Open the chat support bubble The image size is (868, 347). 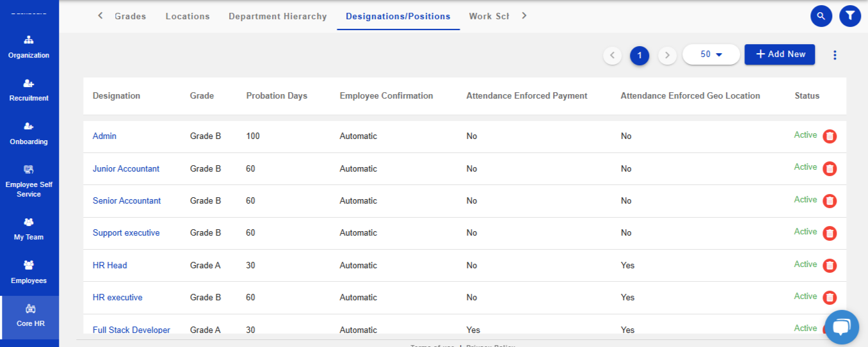click(841, 327)
